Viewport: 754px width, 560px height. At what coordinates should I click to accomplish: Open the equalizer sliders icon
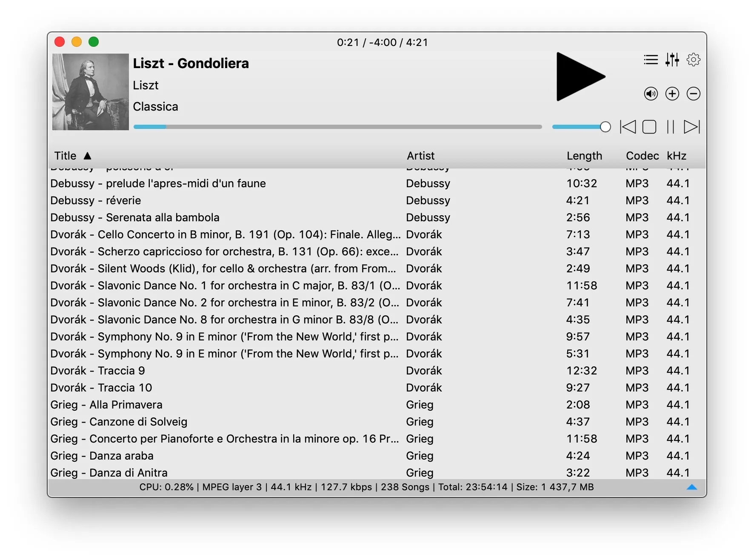[672, 60]
